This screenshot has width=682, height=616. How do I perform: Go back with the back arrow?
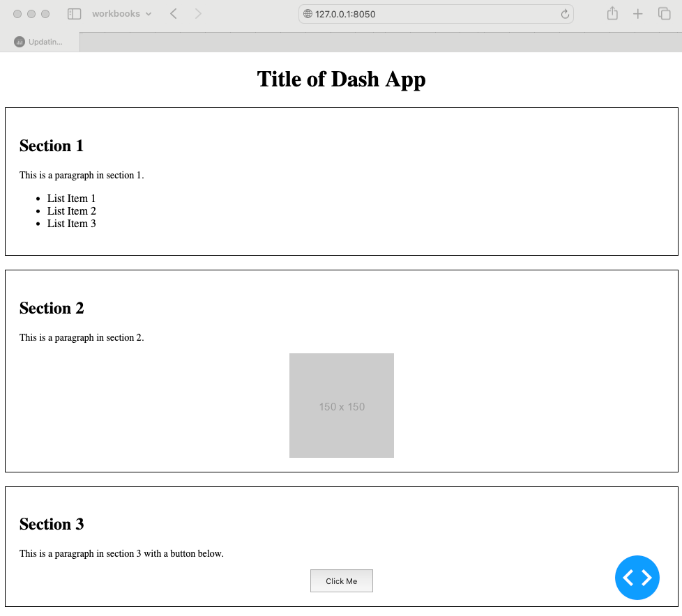tap(173, 14)
